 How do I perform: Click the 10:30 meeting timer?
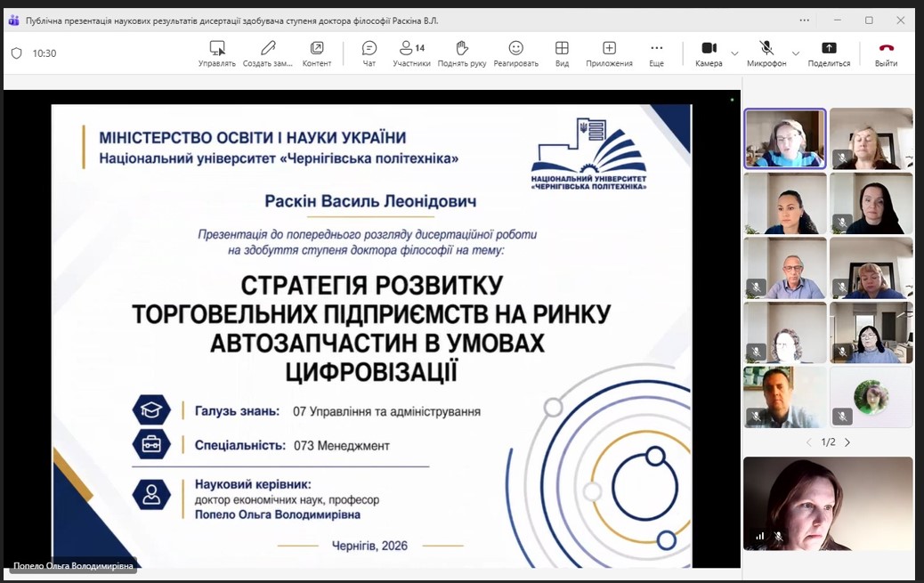pos(45,53)
